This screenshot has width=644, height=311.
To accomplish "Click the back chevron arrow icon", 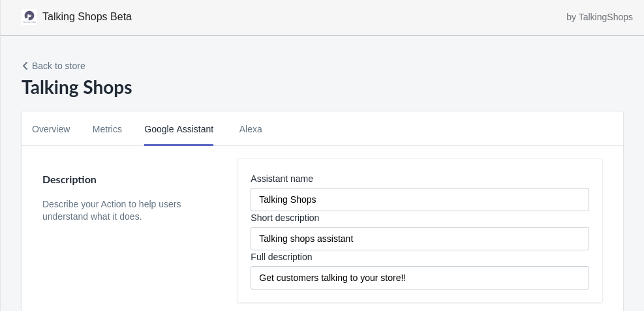I will point(25,66).
